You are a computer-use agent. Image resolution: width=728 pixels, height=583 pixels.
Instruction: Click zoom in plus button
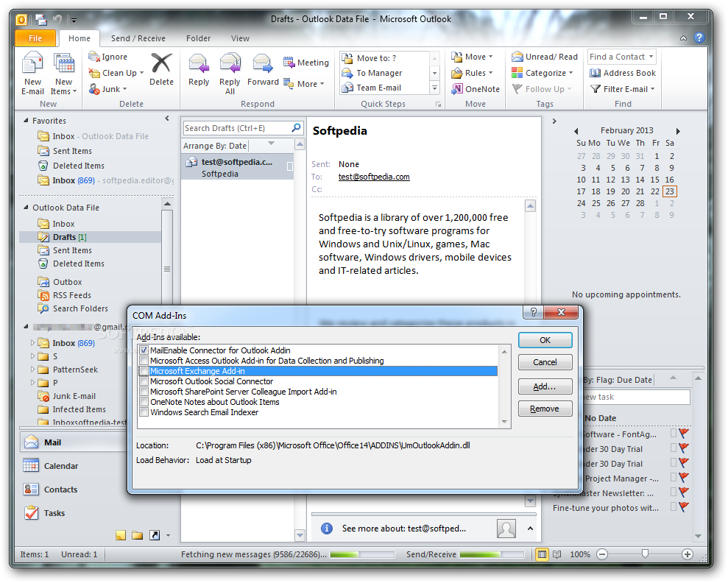(687, 554)
